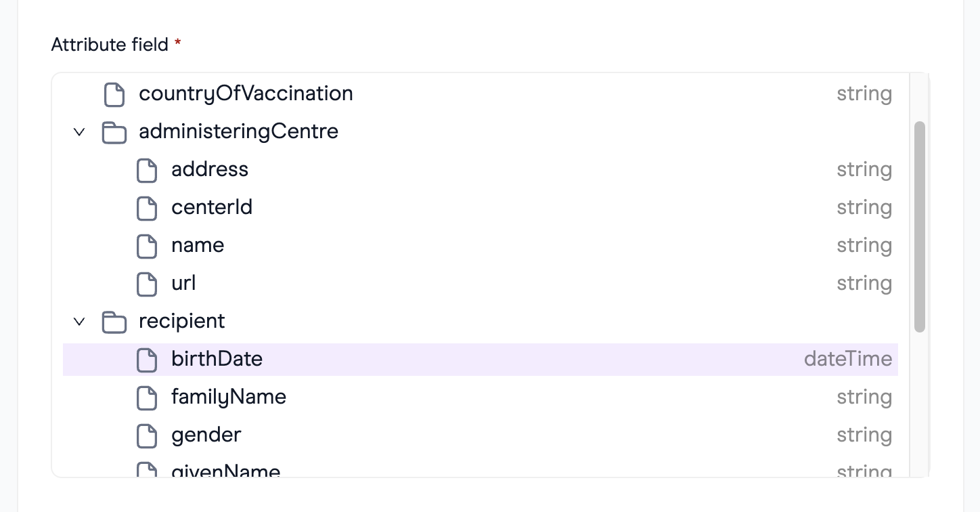Image resolution: width=980 pixels, height=512 pixels.
Task: Select the name attribute row
Action: pos(481,245)
